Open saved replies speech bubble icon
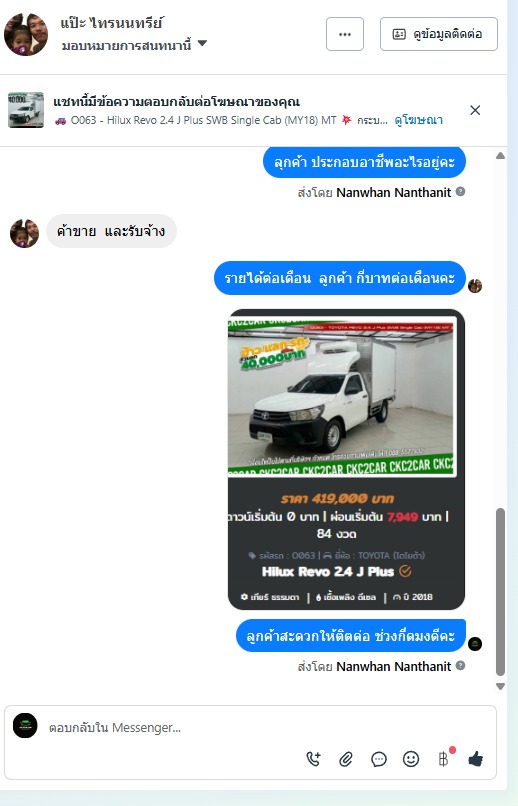This screenshot has width=518, height=806. coord(379,759)
